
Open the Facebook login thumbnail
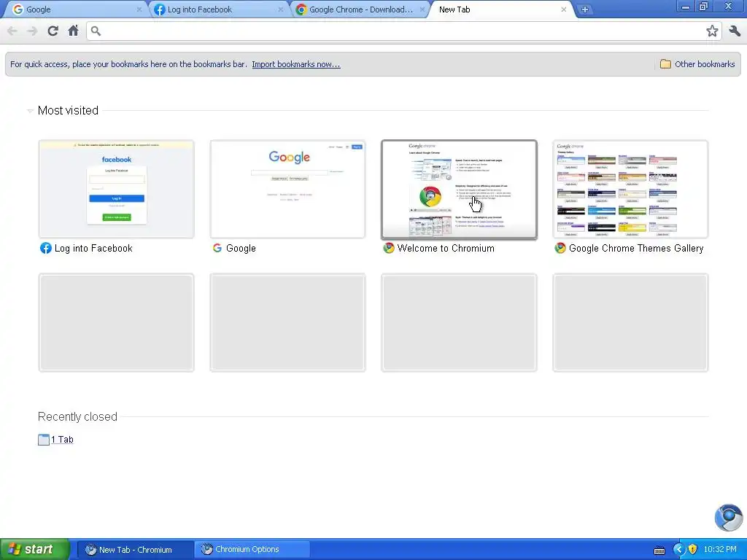[116, 189]
